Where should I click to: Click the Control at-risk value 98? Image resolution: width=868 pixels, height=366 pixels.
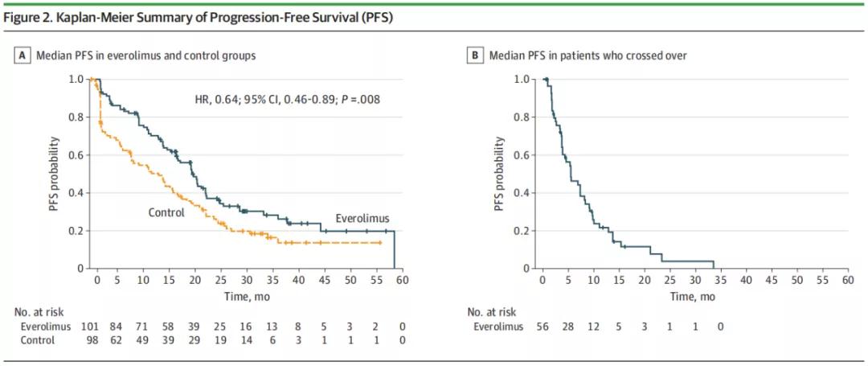96,340
